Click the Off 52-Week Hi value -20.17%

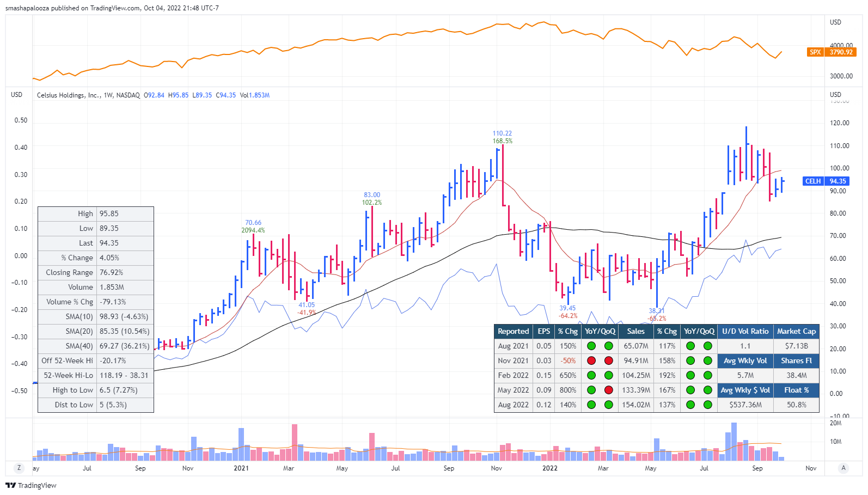pyautogui.click(x=113, y=360)
